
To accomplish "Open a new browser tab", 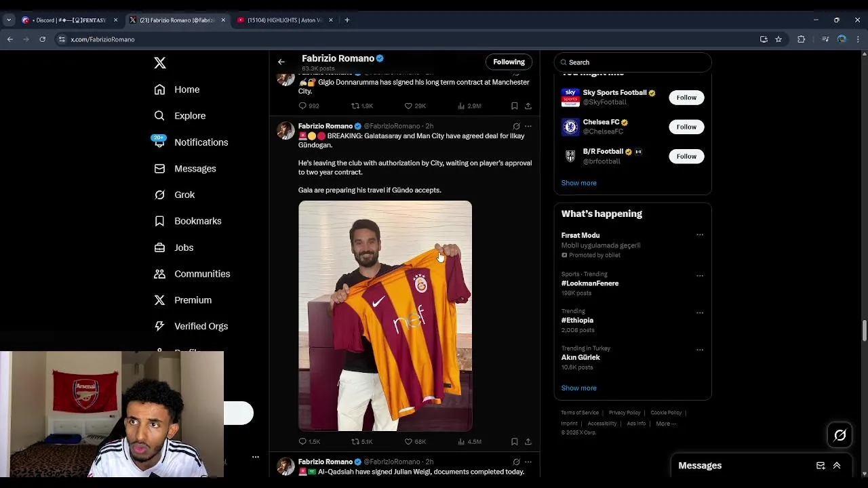I will click(x=347, y=20).
